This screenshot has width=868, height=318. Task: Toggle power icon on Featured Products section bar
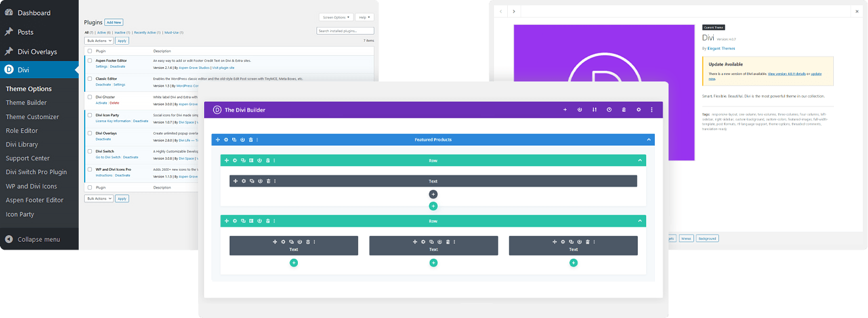pos(243,139)
